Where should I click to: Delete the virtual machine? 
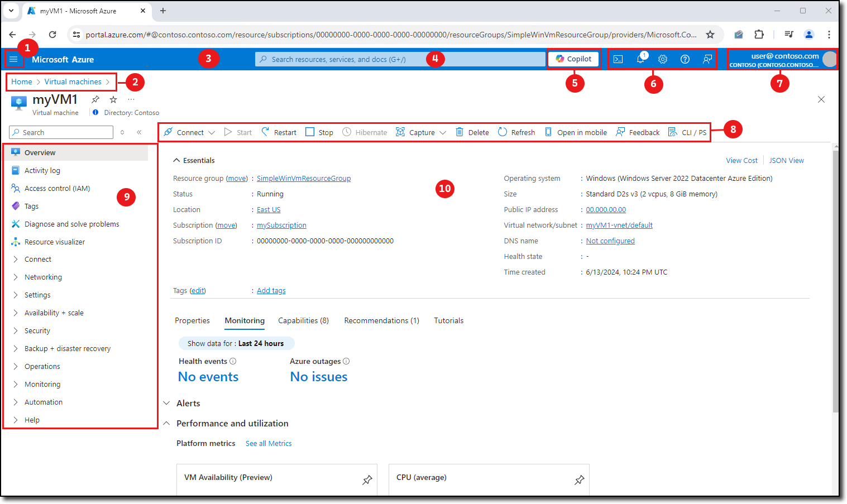472,132
